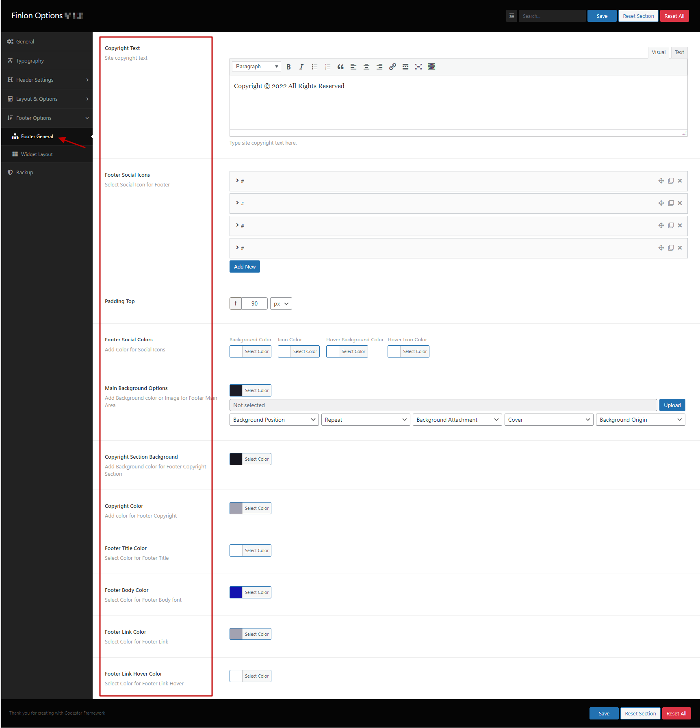Viewport: 700px width, 728px height.
Task: Pick the Footer Body Color blue swatch
Action: (236, 593)
